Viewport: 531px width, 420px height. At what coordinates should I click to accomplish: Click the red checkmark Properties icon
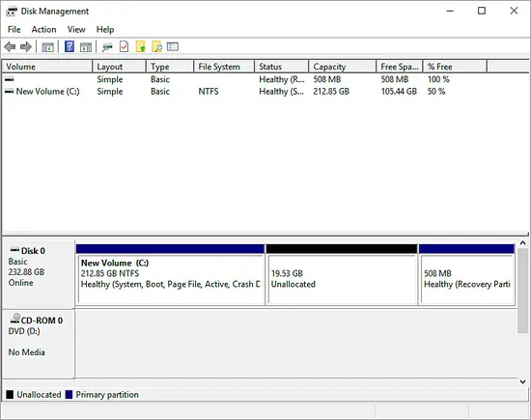point(124,46)
